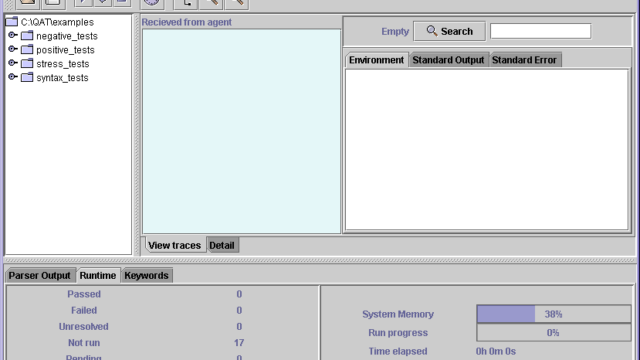
Task: Open the Keywords tab
Action: [x=147, y=276]
